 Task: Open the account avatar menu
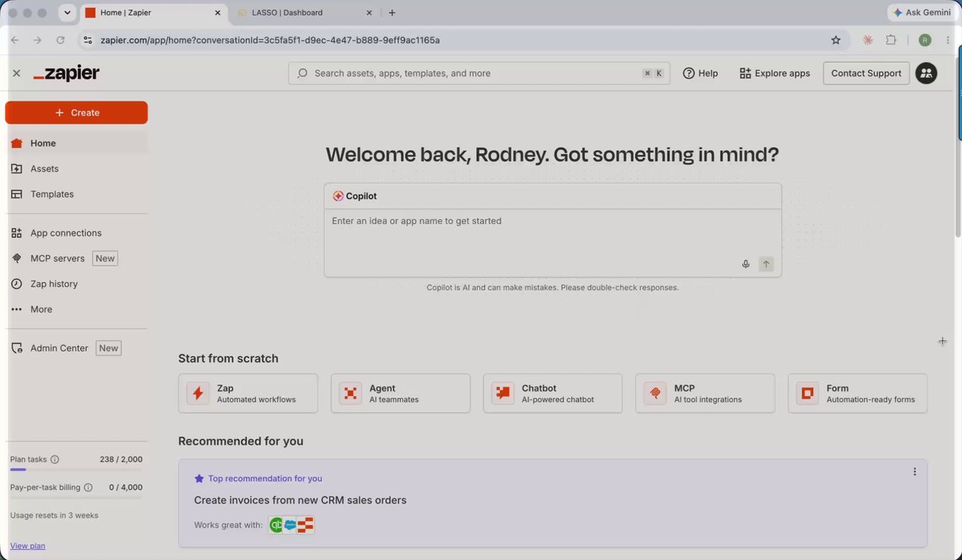926,73
